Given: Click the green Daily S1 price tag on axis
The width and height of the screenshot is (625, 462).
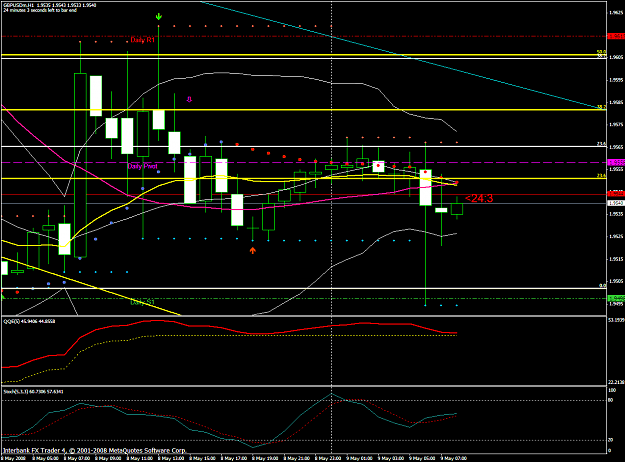Looking at the screenshot, I should pos(616,298).
